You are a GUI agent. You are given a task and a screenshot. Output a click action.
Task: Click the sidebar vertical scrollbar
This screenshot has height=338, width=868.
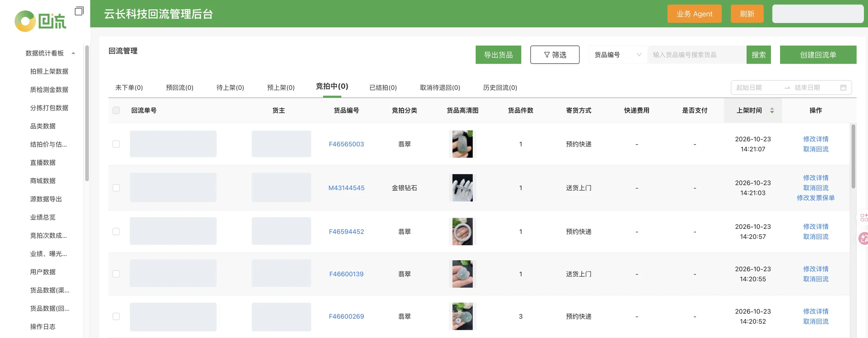(x=87, y=113)
